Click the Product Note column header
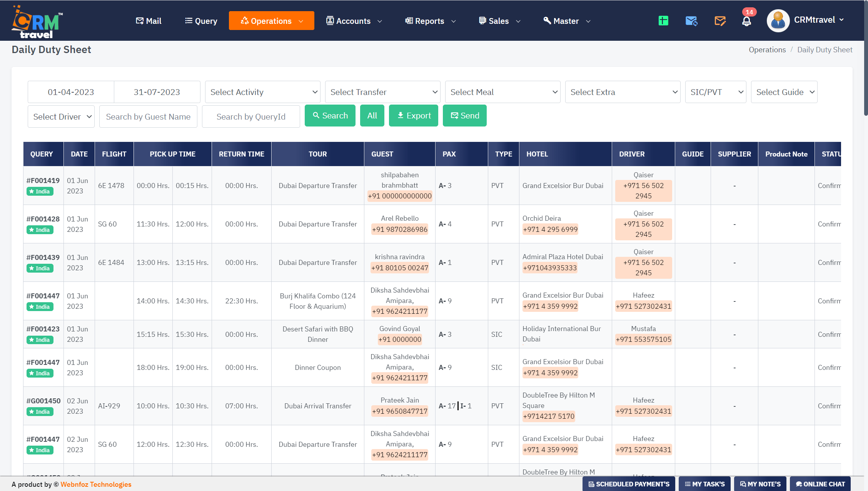This screenshot has height=491, width=868. [x=786, y=154]
